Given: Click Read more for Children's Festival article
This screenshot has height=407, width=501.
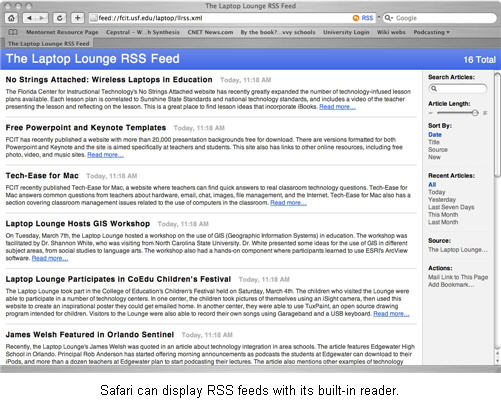Looking at the screenshot, I should tap(391, 314).
